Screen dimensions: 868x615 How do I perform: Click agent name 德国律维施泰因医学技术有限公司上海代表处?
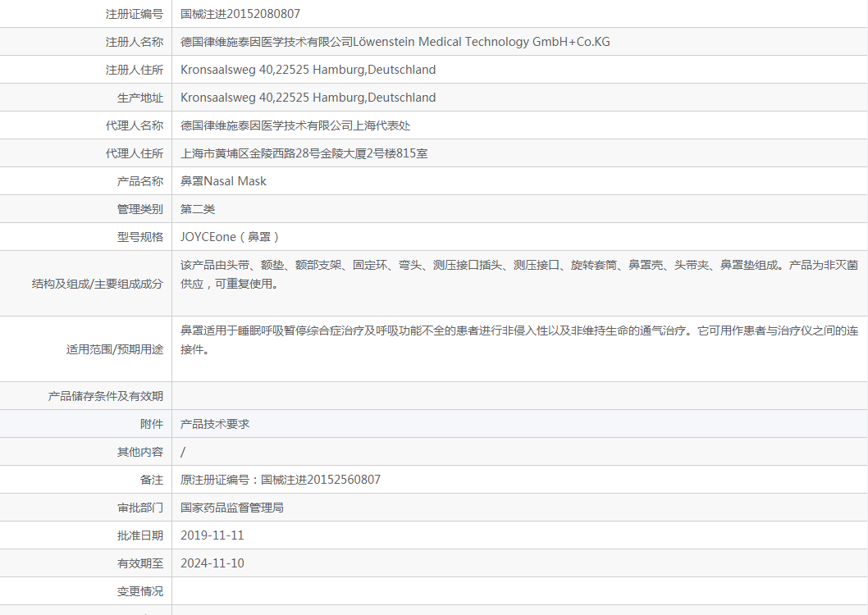[x=295, y=125]
